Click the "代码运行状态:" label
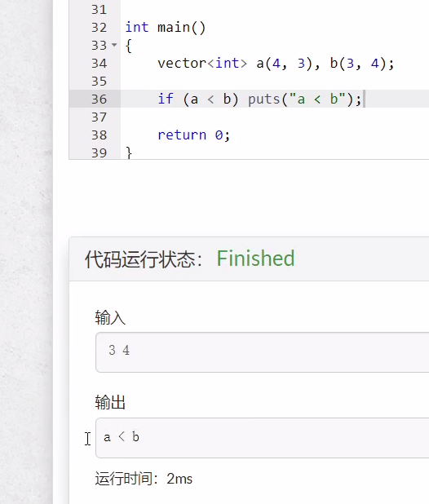This screenshot has height=504, width=429. pyautogui.click(x=144, y=259)
